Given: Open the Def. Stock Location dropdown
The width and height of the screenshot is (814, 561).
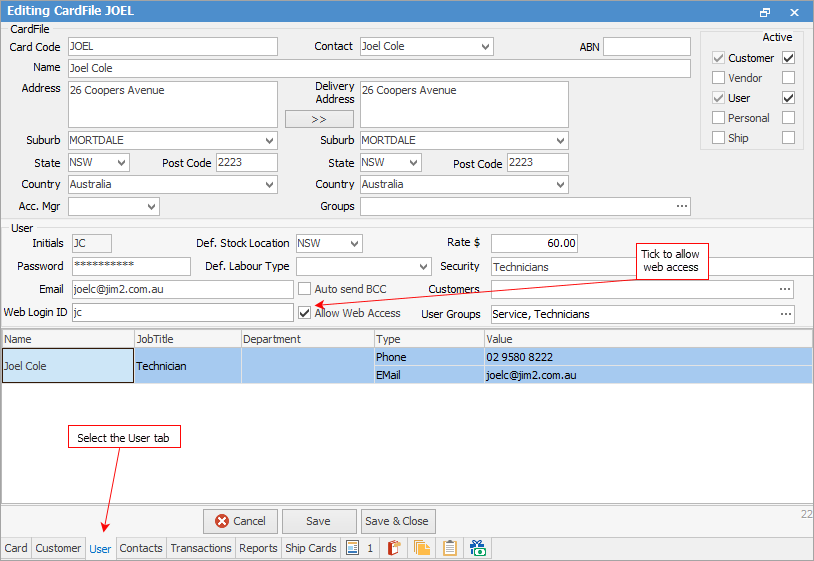Looking at the screenshot, I should (x=354, y=244).
